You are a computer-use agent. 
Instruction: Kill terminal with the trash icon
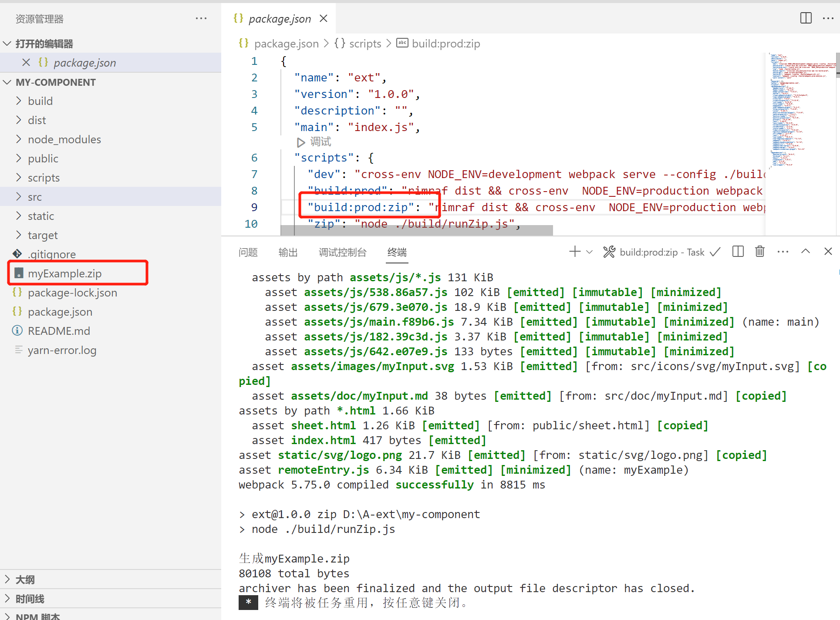(x=759, y=252)
